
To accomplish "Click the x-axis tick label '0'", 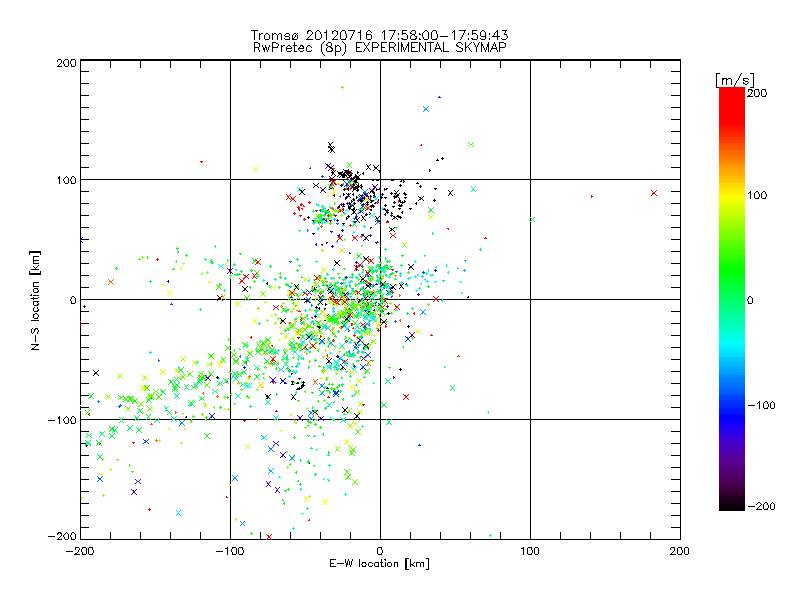I will [x=380, y=551].
